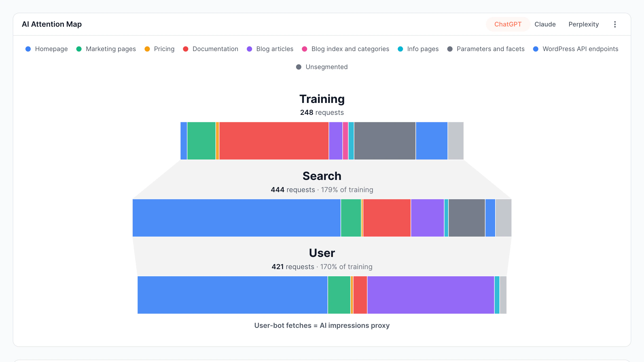Click large blue Homepage segment in User bar
The height and width of the screenshot is (362, 644).
point(232,295)
